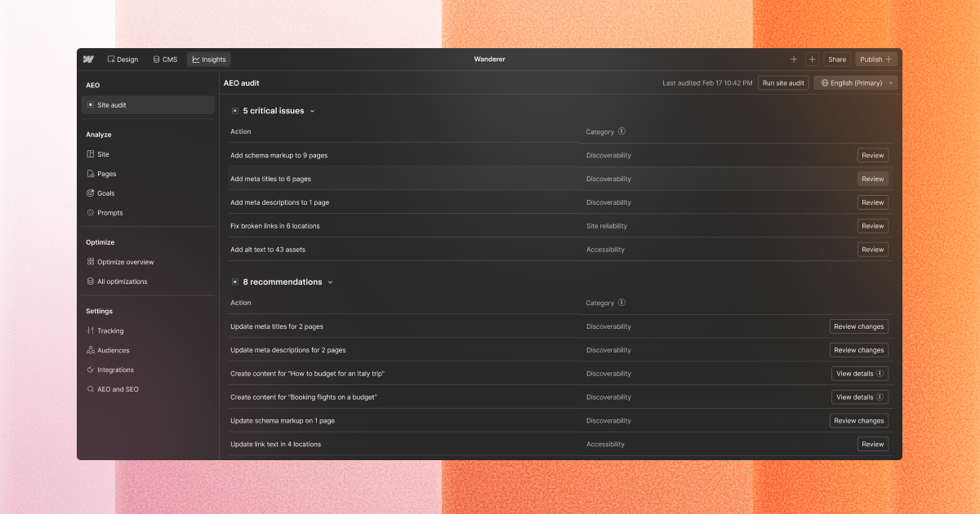This screenshot has width=980, height=514.
Task: Collapse the 5 critical issues section
Action: [x=312, y=111]
